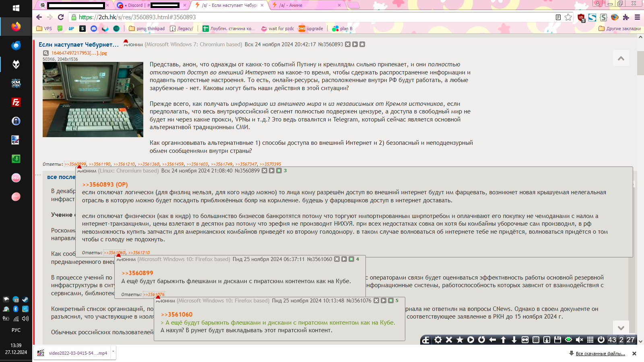Jump to page top with Dollchan up arrow
The width and height of the screenshot is (644, 362).
tap(503, 340)
